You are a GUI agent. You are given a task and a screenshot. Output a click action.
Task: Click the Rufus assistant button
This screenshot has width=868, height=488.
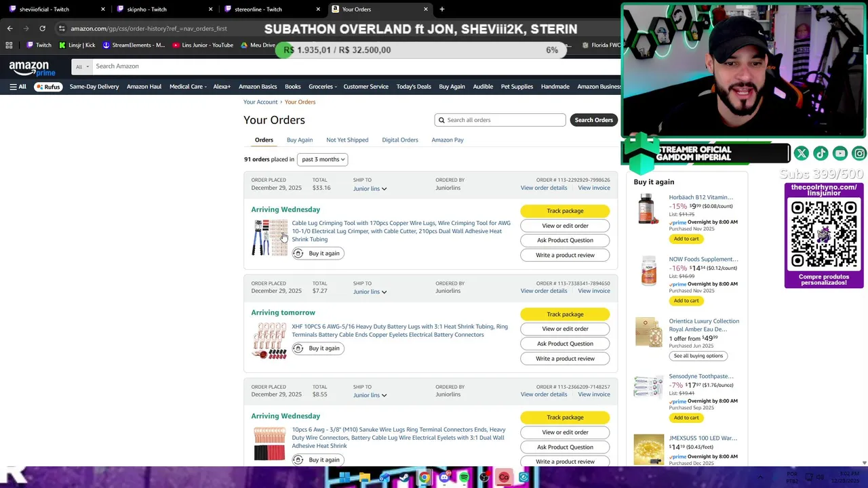click(48, 87)
